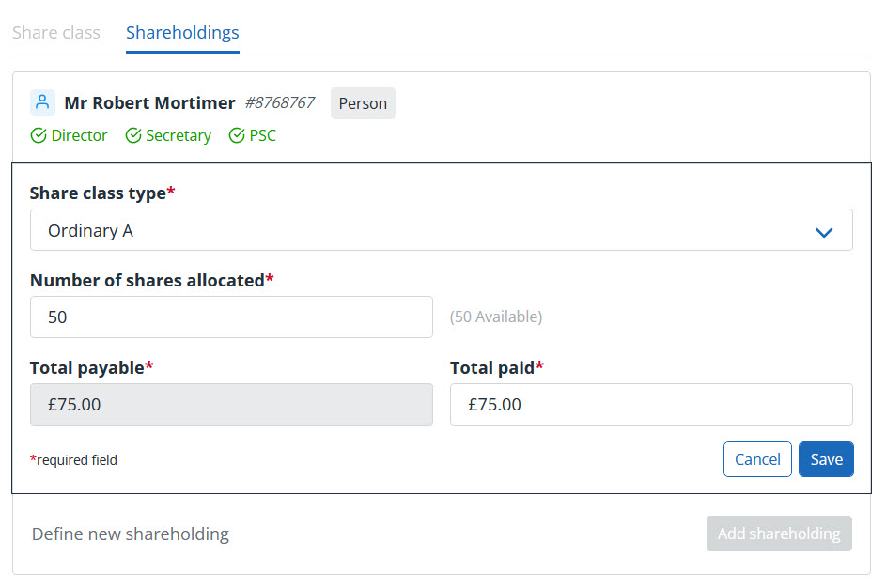Viewport: 886px width, 588px height.
Task: Click the Define new shareholding text
Action: pyautogui.click(x=131, y=534)
